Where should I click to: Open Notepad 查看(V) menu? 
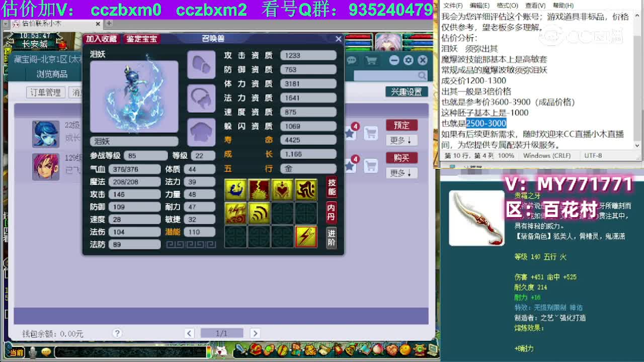(535, 5)
